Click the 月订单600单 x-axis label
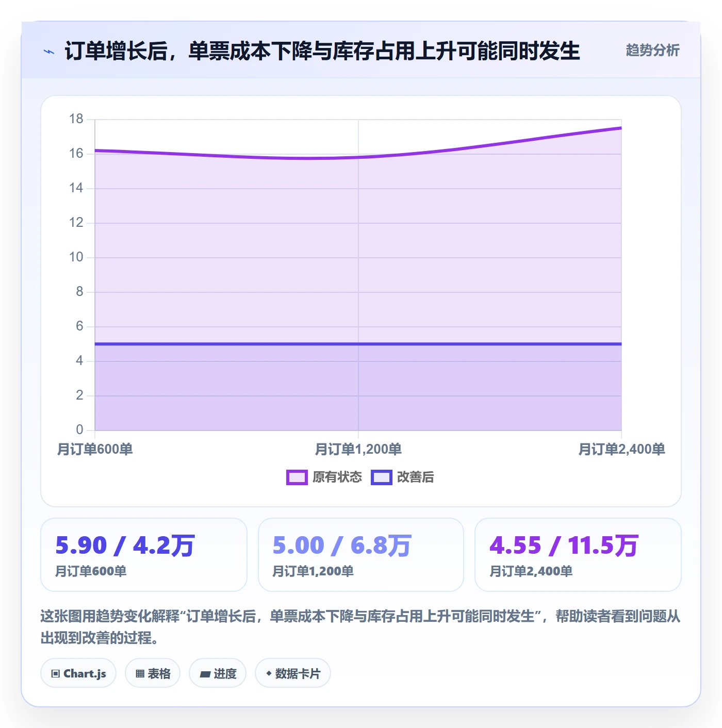The height and width of the screenshot is (728, 722). [x=95, y=449]
